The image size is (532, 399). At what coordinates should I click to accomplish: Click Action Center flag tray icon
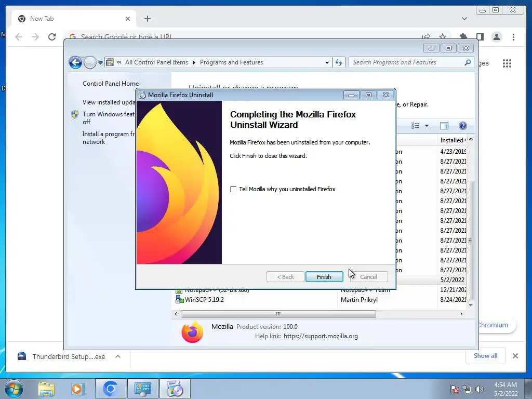click(x=455, y=389)
